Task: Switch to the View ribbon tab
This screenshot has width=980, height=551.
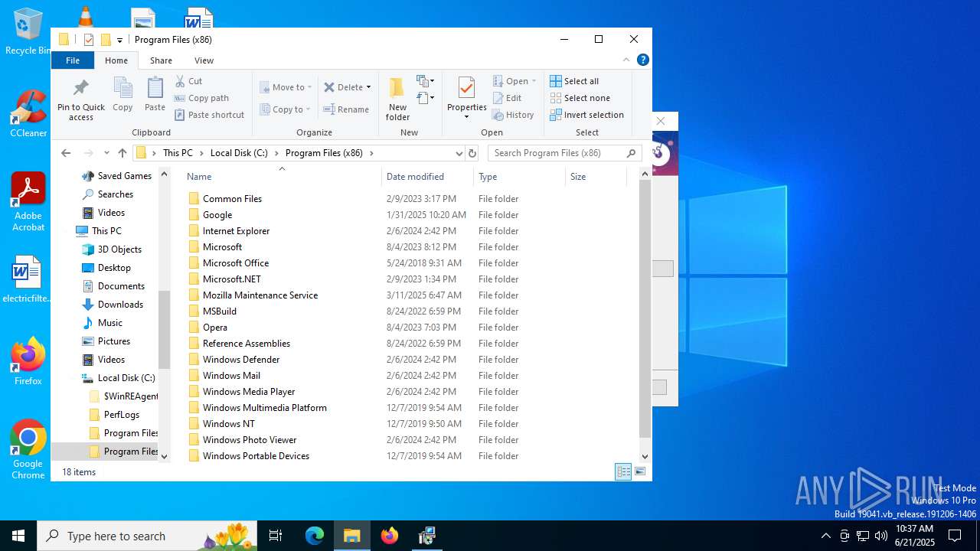Action: [x=204, y=60]
